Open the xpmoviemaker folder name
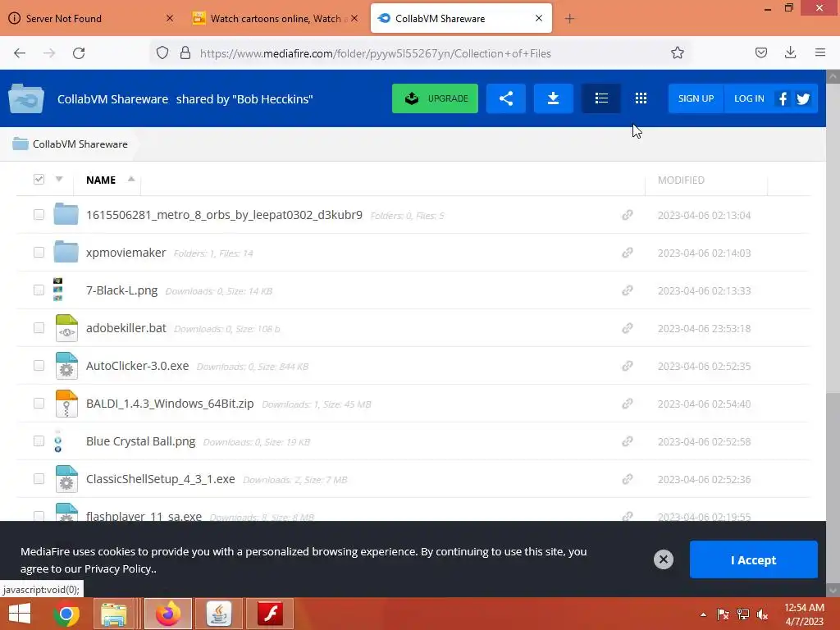 point(126,253)
